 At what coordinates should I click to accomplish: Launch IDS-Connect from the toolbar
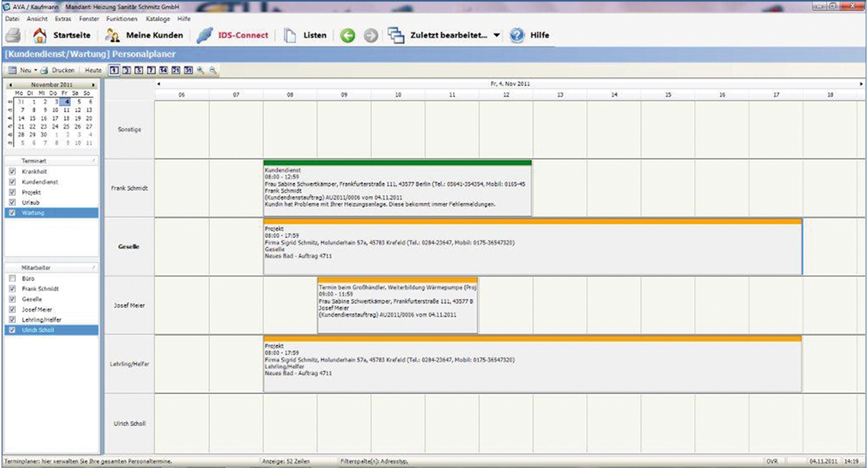[203, 35]
